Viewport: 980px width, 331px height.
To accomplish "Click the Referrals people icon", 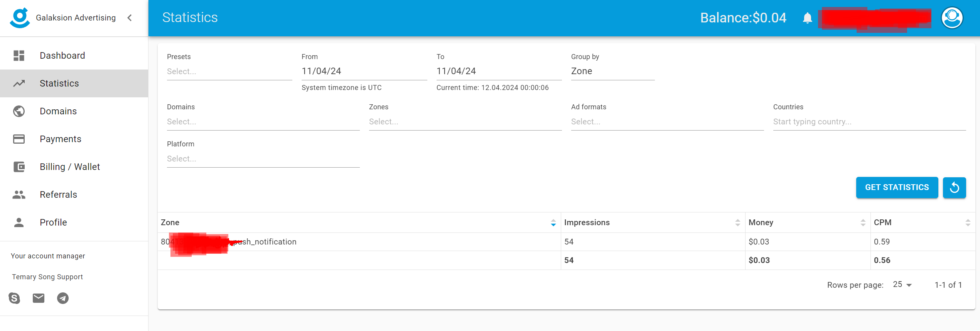I will click(19, 195).
